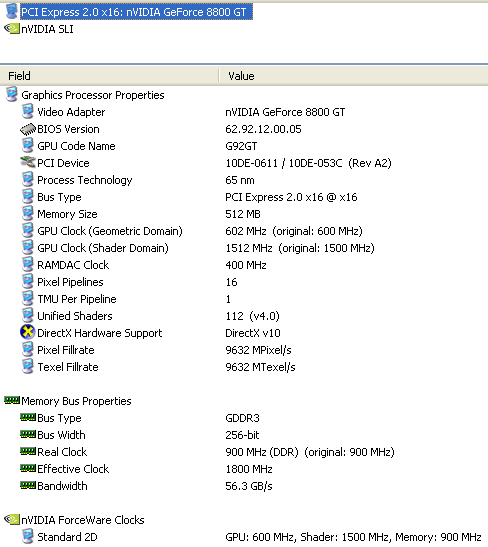Select the GDDR3 bus type value
Viewport: 488px width, 547px height.
[x=242, y=418]
